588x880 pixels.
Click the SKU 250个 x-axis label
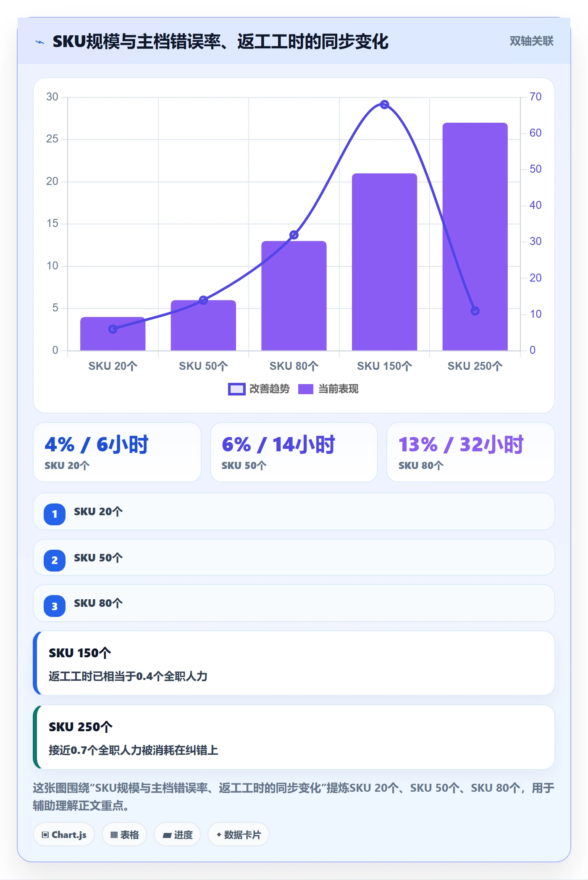pos(475,366)
